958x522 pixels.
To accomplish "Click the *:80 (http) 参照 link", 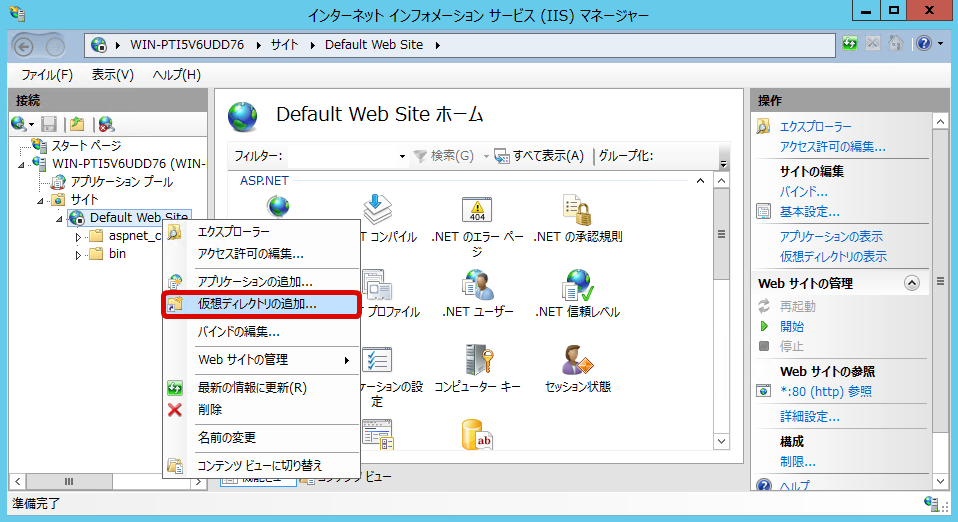I will (826, 391).
